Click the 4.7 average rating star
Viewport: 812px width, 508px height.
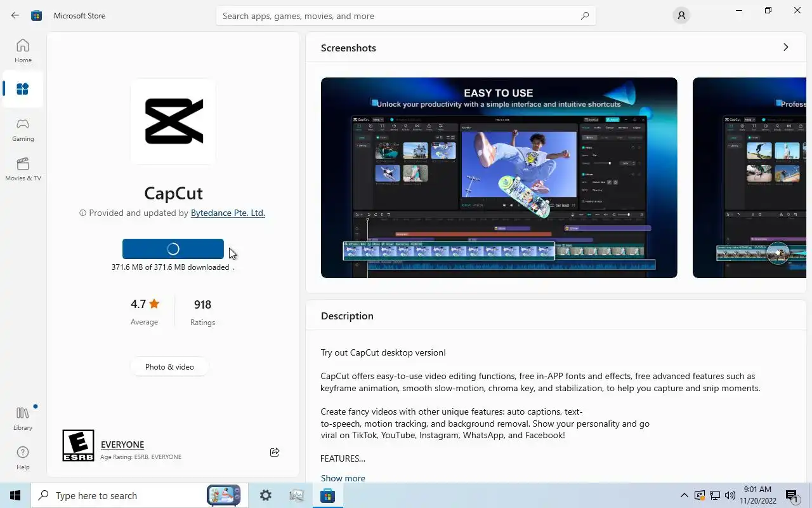point(154,304)
